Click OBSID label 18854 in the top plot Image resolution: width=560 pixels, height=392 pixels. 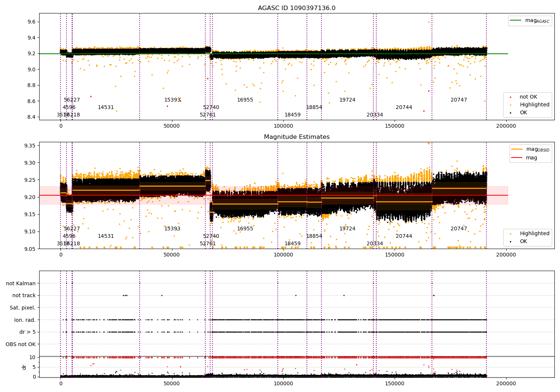click(x=314, y=108)
